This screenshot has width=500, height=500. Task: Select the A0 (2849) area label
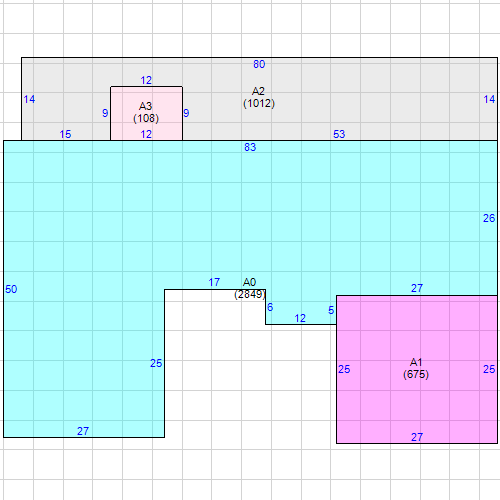(250, 288)
